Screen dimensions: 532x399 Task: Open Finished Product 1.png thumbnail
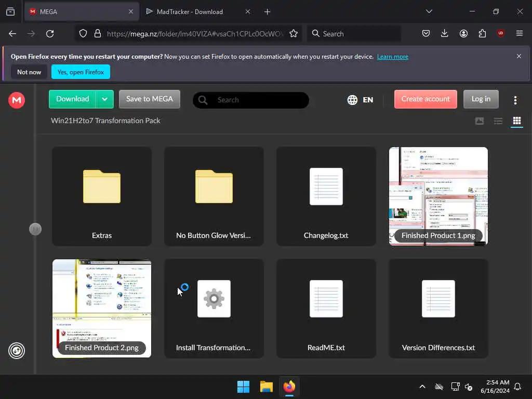pyautogui.click(x=438, y=196)
